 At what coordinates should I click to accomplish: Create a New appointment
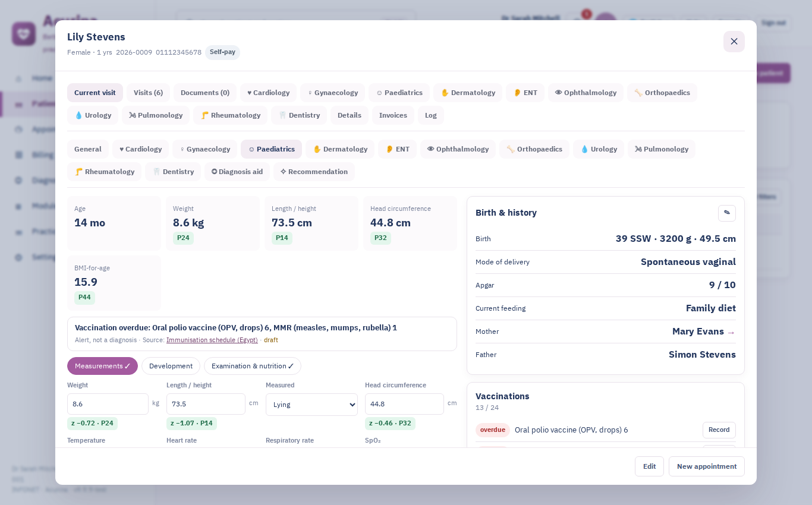pos(707,466)
